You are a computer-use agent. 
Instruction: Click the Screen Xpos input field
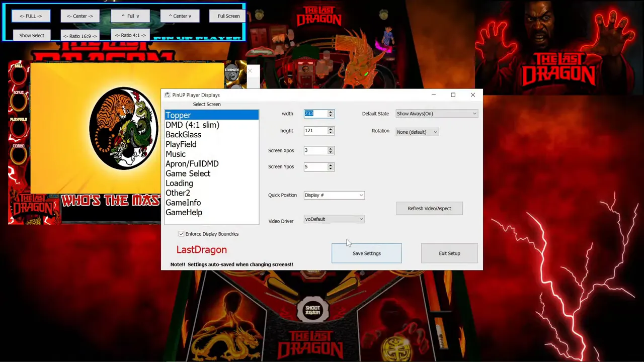pos(315,150)
